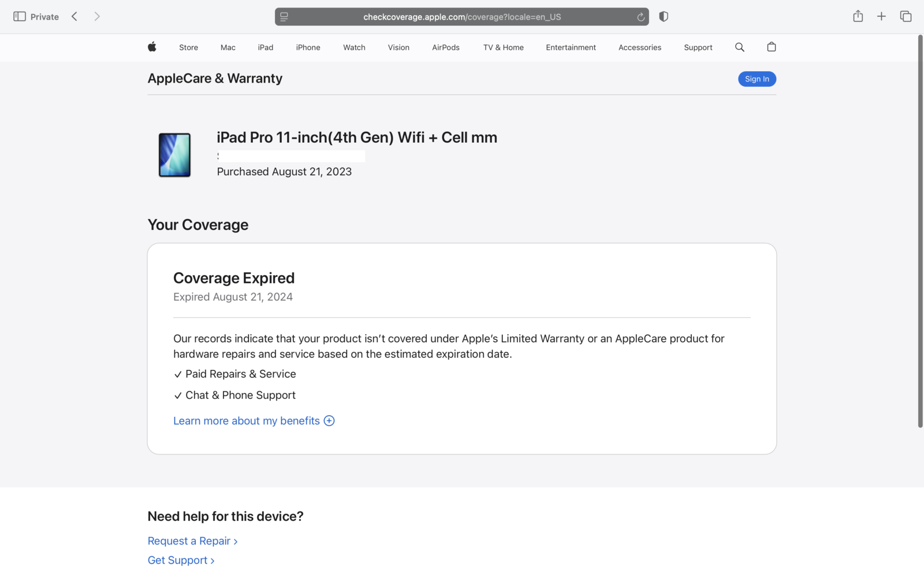Go back to the previous page
The image size is (924, 578).
74,17
